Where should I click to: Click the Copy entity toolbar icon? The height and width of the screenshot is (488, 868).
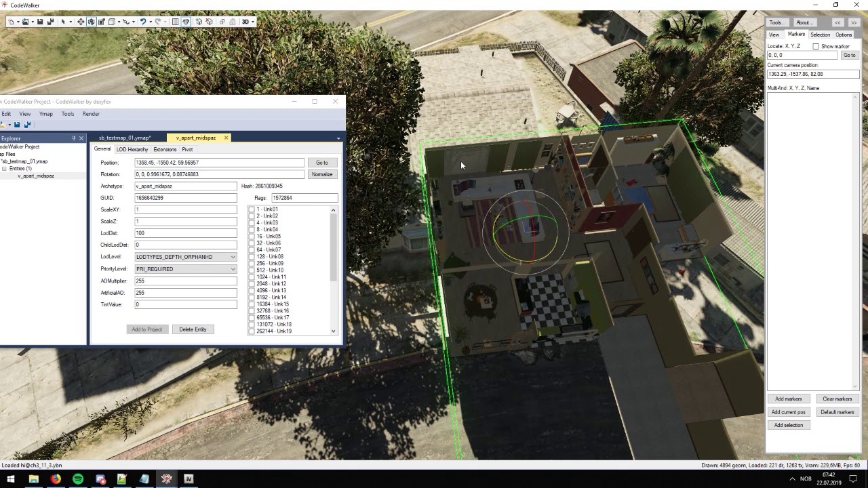click(222, 22)
